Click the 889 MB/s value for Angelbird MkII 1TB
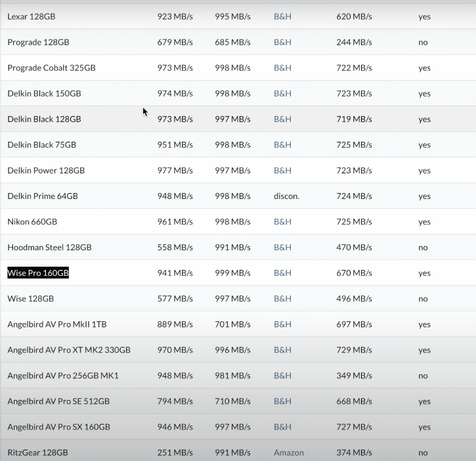 coord(175,324)
